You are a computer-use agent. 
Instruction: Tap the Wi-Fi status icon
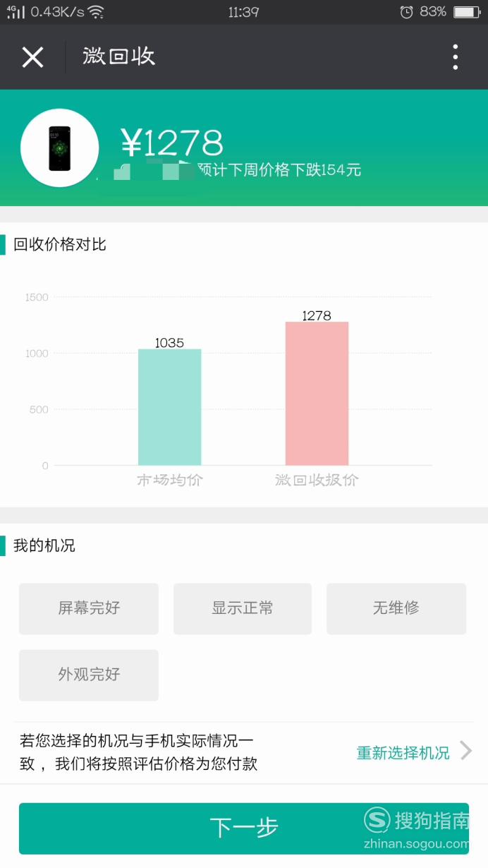(x=96, y=12)
